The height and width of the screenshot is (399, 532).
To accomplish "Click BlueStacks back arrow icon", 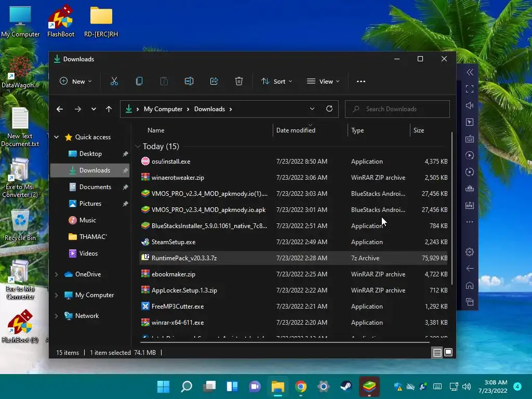I will (x=470, y=269).
